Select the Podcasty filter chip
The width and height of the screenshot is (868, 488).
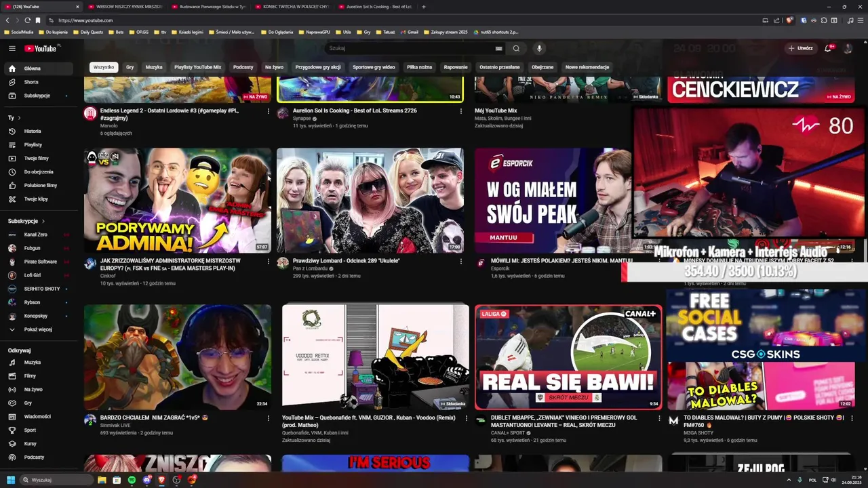(243, 67)
